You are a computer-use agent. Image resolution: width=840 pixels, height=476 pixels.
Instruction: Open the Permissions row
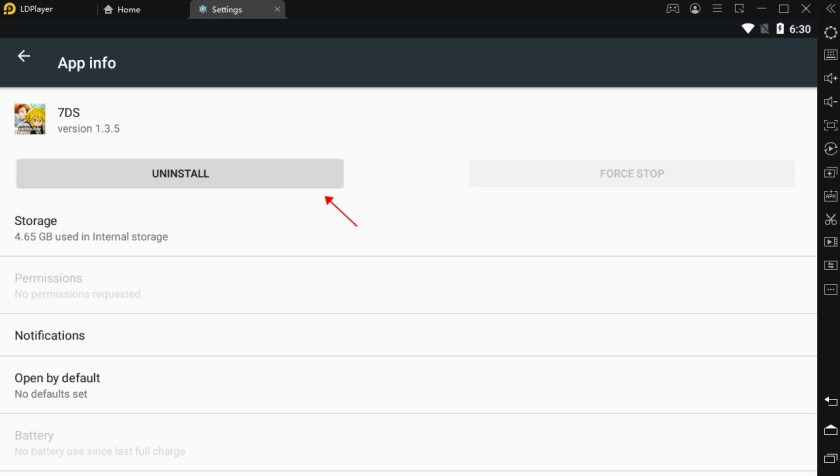tap(408, 285)
